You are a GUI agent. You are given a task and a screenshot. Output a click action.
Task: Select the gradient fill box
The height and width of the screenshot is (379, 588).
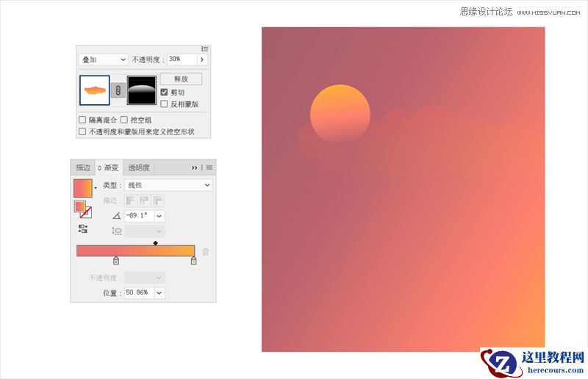point(80,206)
